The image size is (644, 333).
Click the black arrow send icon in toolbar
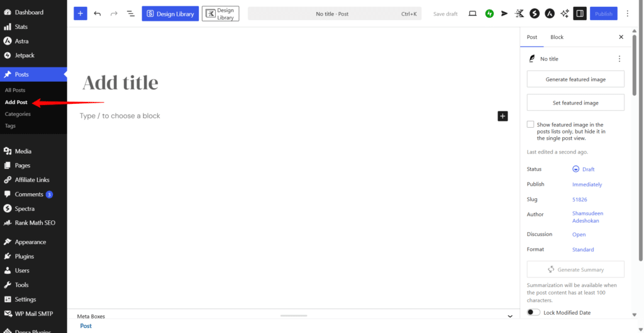pos(504,14)
